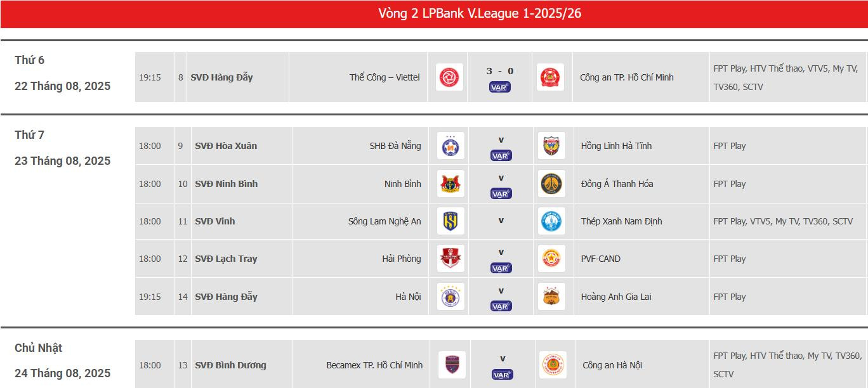Click the Công an TP. Hồ Chí Minh logo
This screenshot has height=388, width=868.
click(549, 77)
